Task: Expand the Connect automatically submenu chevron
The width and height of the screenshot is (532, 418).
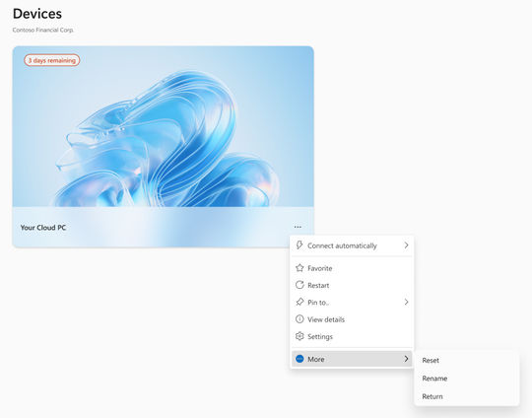Action: pyautogui.click(x=406, y=245)
